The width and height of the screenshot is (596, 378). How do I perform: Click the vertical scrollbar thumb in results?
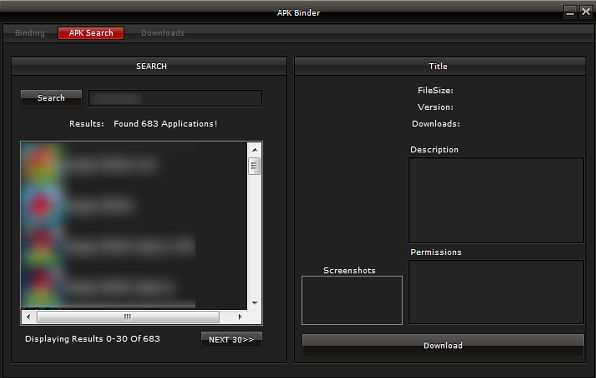pyautogui.click(x=254, y=166)
